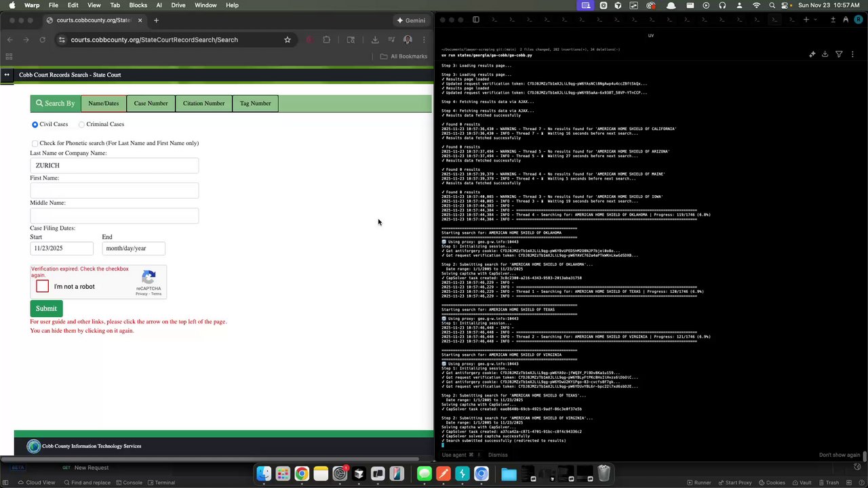Open Warp account avatar R
Image resolution: width=868 pixels, height=488 pixels.
pyautogui.click(x=859, y=20)
